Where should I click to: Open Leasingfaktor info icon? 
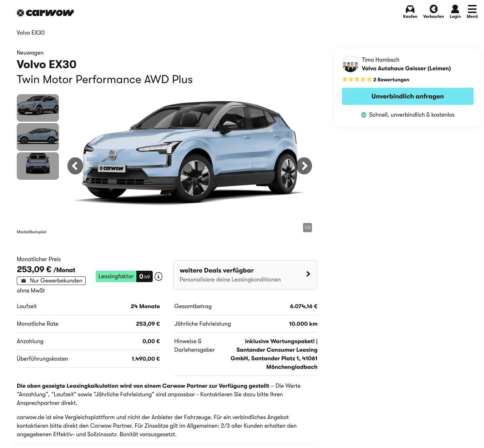point(159,276)
